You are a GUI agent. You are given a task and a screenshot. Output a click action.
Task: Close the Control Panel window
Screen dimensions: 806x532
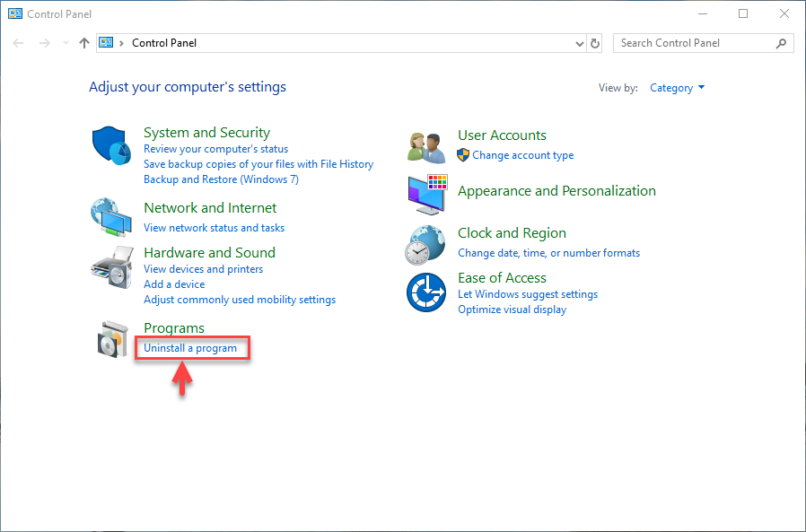pyautogui.click(x=784, y=13)
